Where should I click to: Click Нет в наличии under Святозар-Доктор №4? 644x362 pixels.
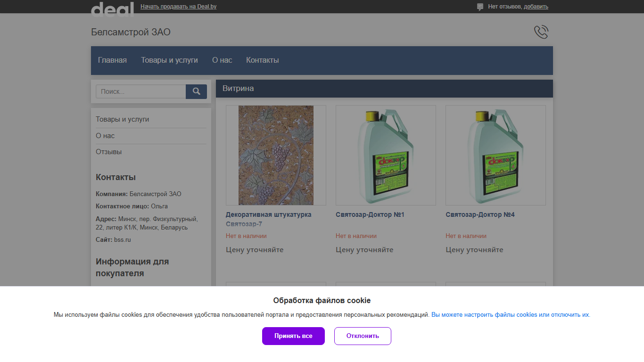(x=466, y=236)
